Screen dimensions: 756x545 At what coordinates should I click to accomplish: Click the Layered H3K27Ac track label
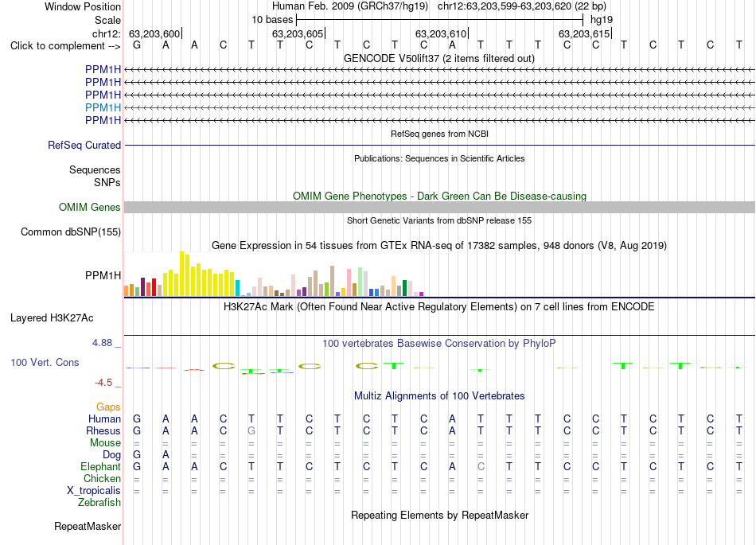point(52,318)
